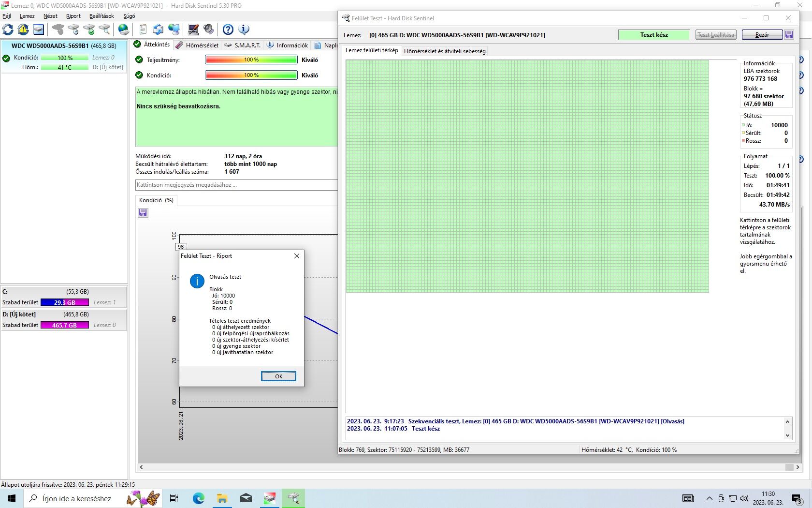The image size is (812, 508).
Task: Click the Teljesítmény 100 % gradient bar
Action: (x=251, y=60)
